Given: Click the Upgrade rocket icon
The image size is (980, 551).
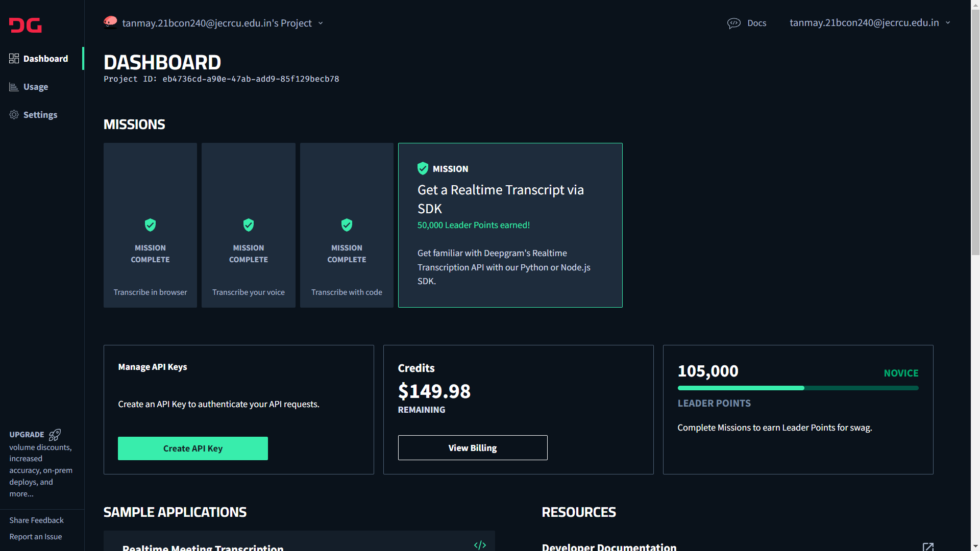Looking at the screenshot, I should point(55,435).
